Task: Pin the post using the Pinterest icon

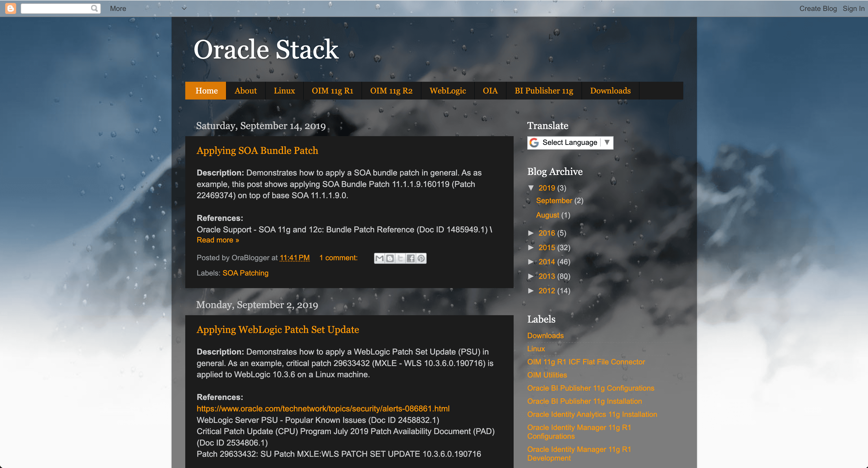Action: (421, 258)
